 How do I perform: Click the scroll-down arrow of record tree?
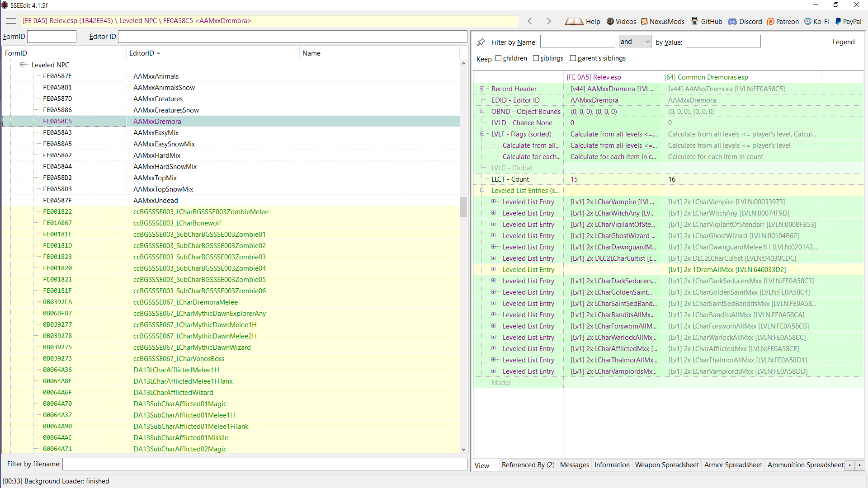[x=463, y=450]
